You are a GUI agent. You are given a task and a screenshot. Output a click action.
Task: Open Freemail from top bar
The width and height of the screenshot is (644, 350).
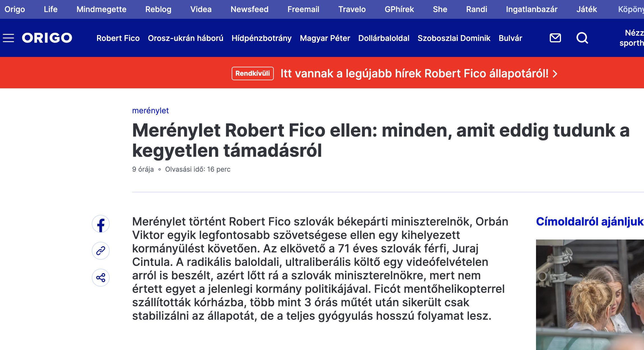pyautogui.click(x=303, y=9)
